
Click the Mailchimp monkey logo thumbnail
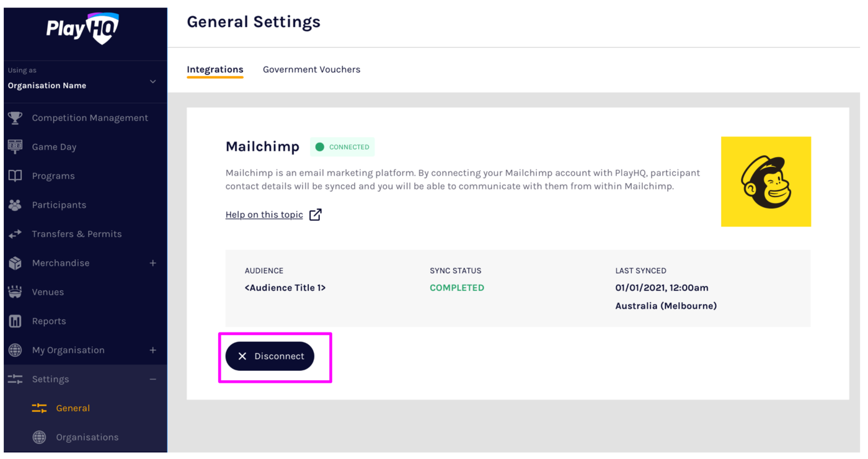tap(766, 182)
